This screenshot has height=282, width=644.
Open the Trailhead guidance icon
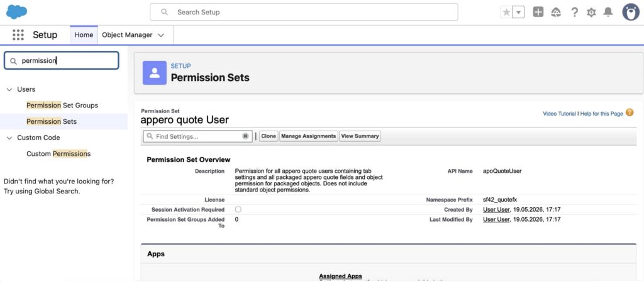coord(556,13)
